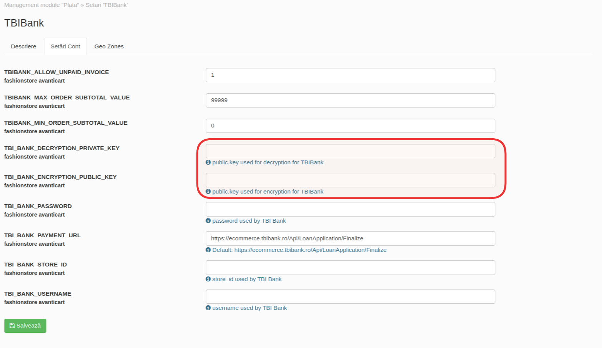Screen dimensions: 602x364
Task: Click the TBI_BANK_USERNAME label
Action: coord(38,294)
